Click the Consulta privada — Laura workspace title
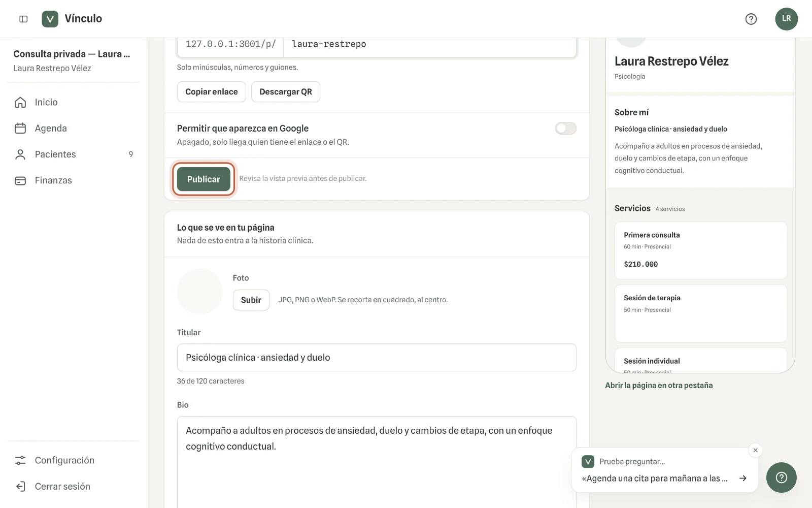The height and width of the screenshot is (508, 812). (x=72, y=54)
